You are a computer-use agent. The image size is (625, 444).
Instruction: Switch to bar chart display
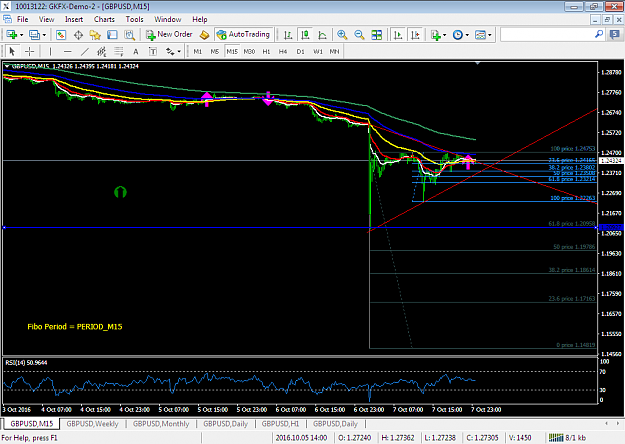(288, 35)
